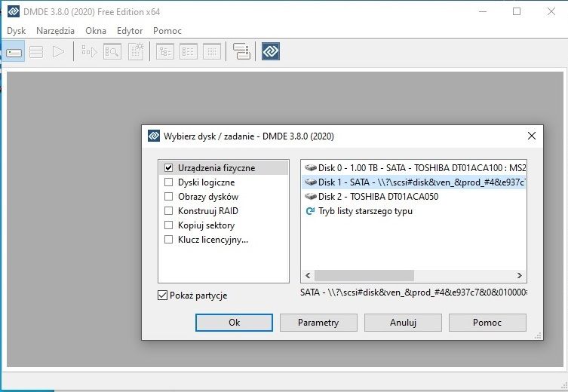Click the SATA path text below disk list
The image size is (568, 392).
tap(413, 292)
